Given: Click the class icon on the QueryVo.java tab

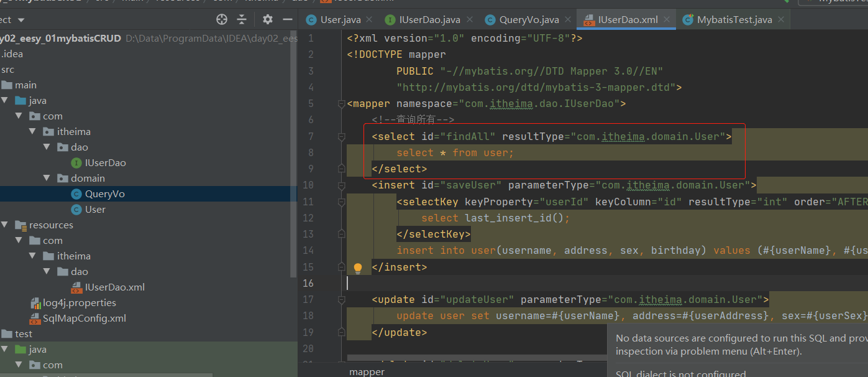Looking at the screenshot, I should 490,20.
